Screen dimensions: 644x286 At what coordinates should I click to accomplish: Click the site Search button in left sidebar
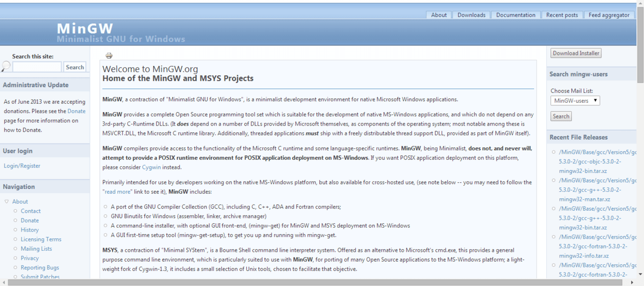[x=75, y=67]
